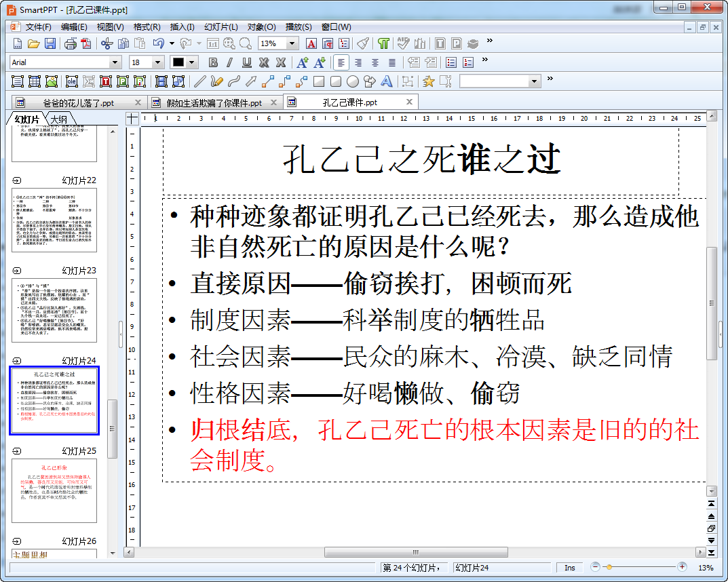728x582 pixels.
Task: Copy the selection with the Copy icon
Action: (x=123, y=43)
